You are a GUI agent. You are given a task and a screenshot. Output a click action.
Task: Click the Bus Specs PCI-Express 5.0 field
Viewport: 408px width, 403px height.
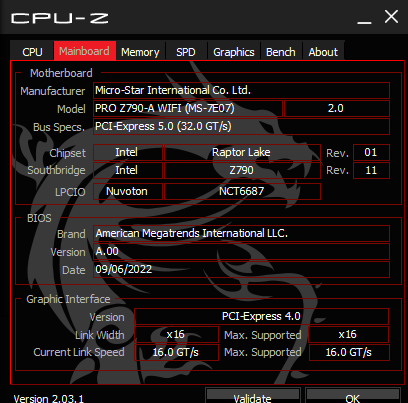(x=241, y=126)
